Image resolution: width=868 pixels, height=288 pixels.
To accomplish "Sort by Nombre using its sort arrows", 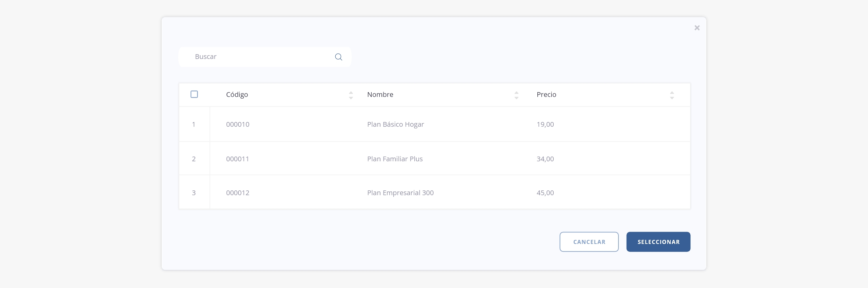I will 516,95.
